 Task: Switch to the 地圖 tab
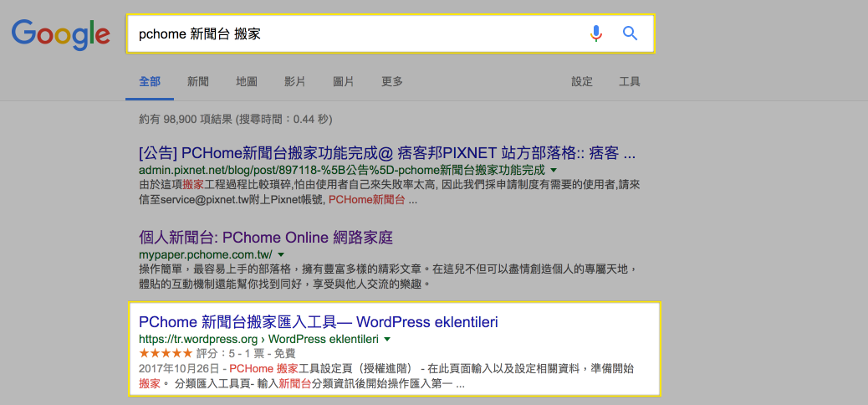pyautogui.click(x=247, y=82)
